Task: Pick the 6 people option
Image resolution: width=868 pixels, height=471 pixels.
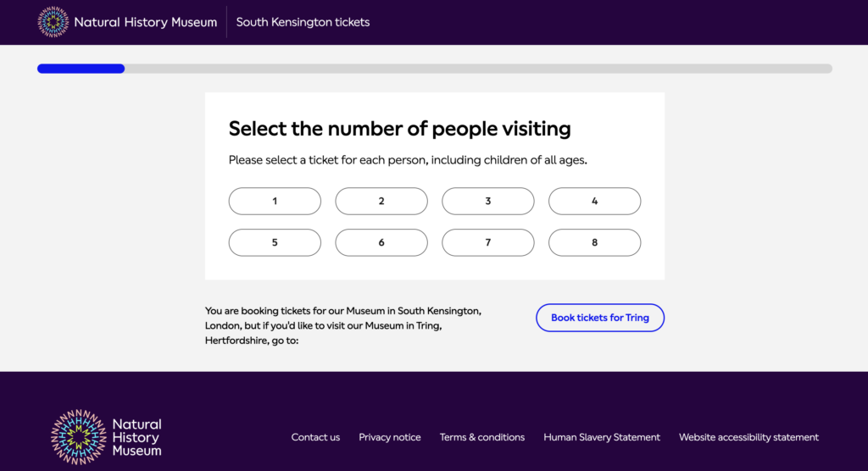Action: [x=381, y=242]
